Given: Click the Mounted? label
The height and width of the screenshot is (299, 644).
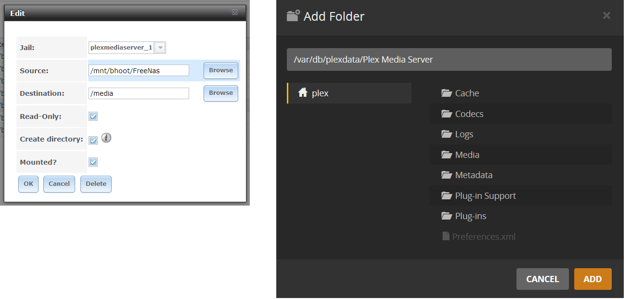Looking at the screenshot, I should [38, 162].
